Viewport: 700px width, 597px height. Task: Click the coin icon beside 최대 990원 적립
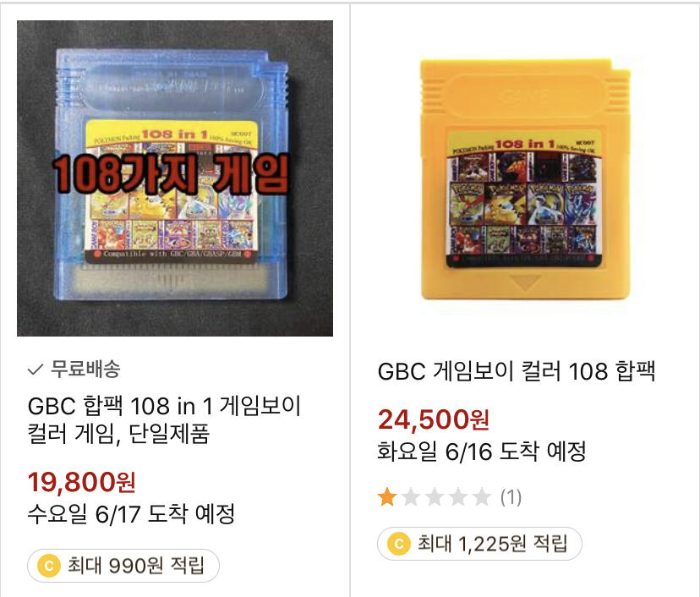[49, 566]
